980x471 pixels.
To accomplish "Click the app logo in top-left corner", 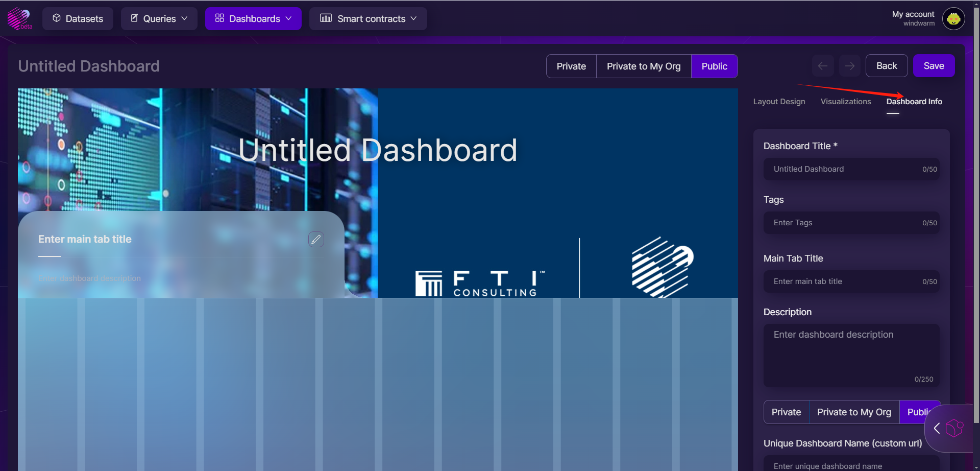I will (x=19, y=18).
